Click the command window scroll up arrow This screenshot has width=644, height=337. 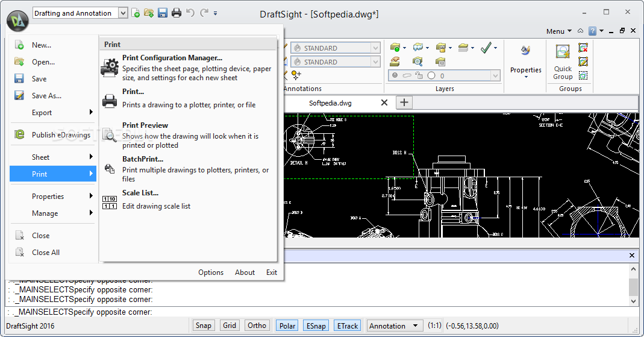(633, 269)
